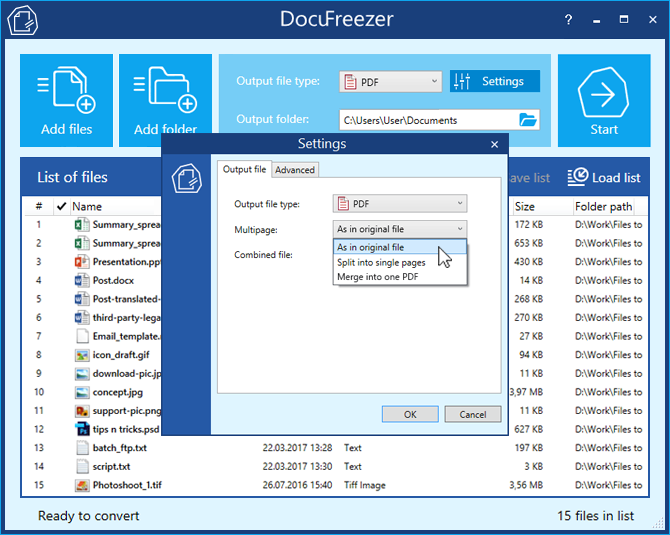Click image icon of download-pic.jp row
The height and width of the screenshot is (535, 670).
(82, 373)
